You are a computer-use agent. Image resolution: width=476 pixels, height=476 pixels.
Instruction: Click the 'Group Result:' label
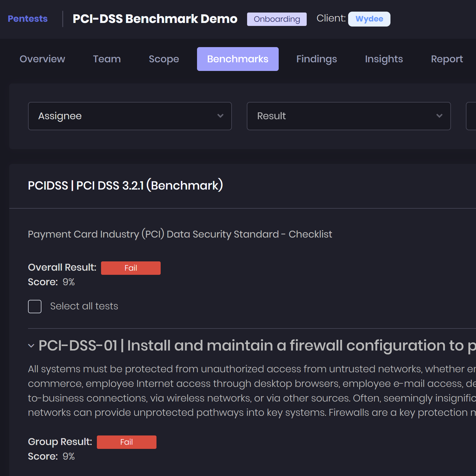click(60, 442)
